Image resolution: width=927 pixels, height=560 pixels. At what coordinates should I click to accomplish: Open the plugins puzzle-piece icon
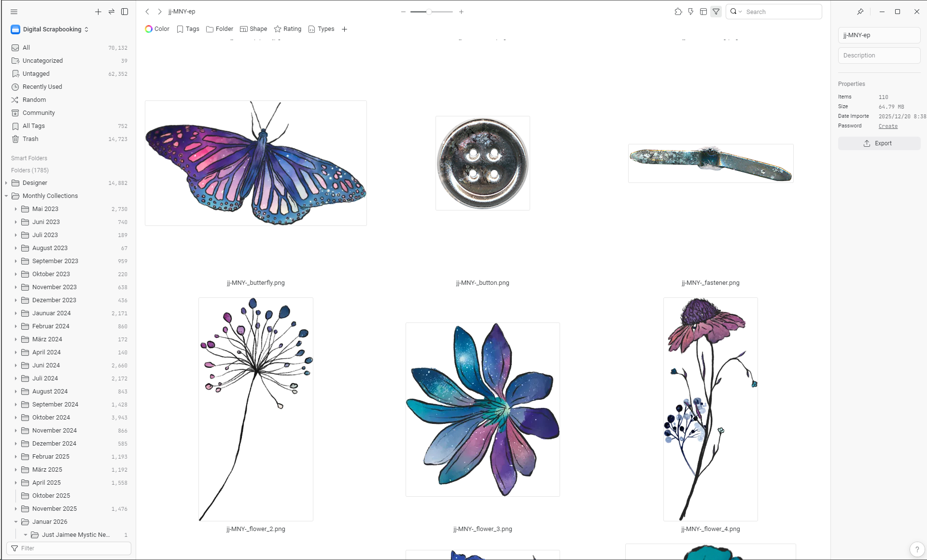point(678,12)
